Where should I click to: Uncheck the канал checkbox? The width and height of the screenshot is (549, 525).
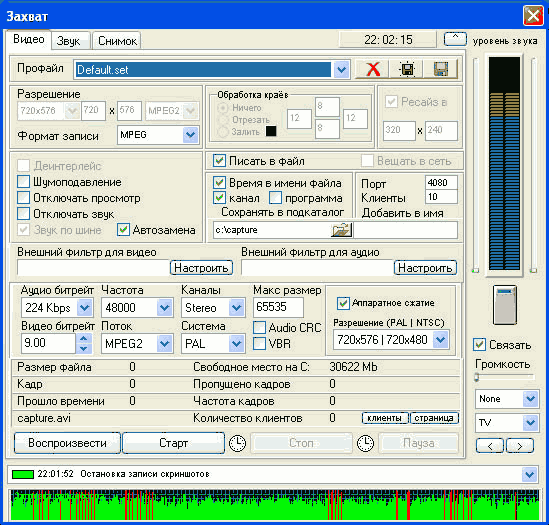click(219, 198)
